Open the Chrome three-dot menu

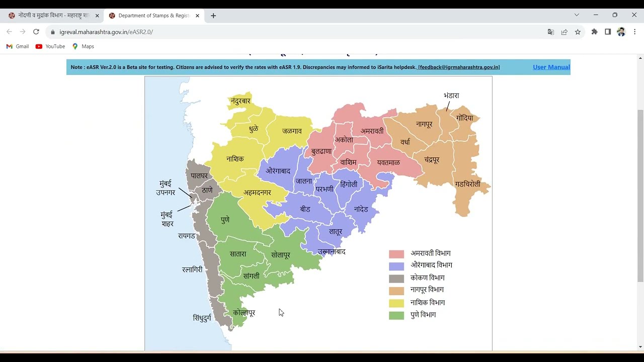coord(635,32)
